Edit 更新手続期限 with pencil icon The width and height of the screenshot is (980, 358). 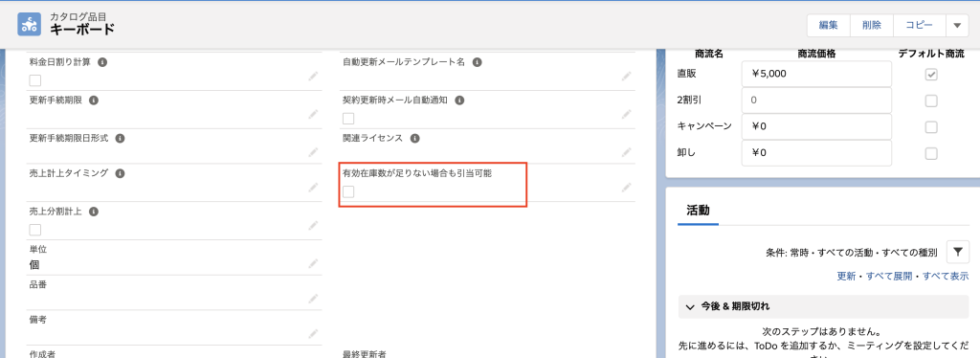point(313,114)
